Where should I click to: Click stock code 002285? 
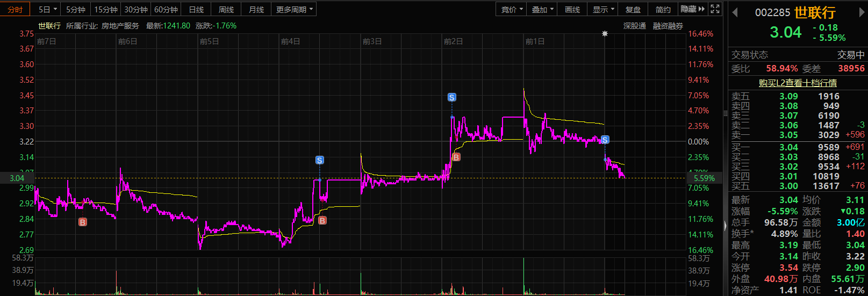(x=773, y=12)
